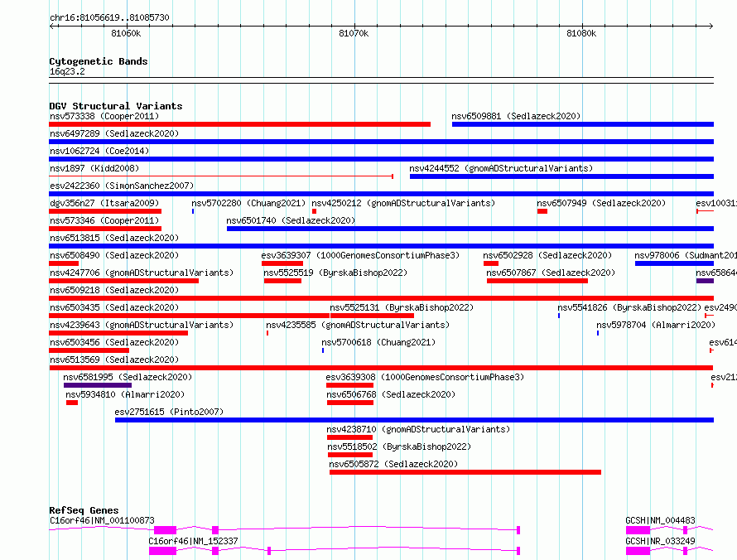Click the nsv978006 Sudmant blue bar

tap(675, 263)
